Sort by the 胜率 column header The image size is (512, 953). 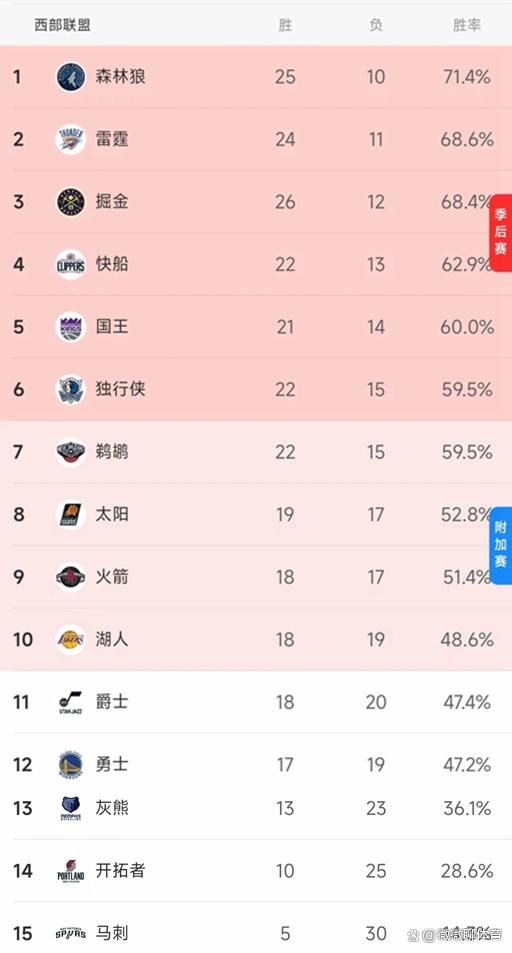coord(466,25)
